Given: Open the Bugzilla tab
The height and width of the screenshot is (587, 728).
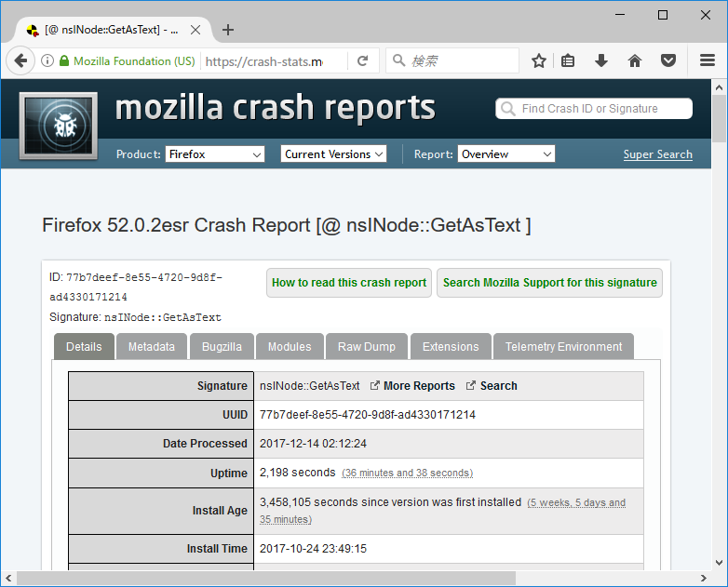Looking at the screenshot, I should 222,347.
